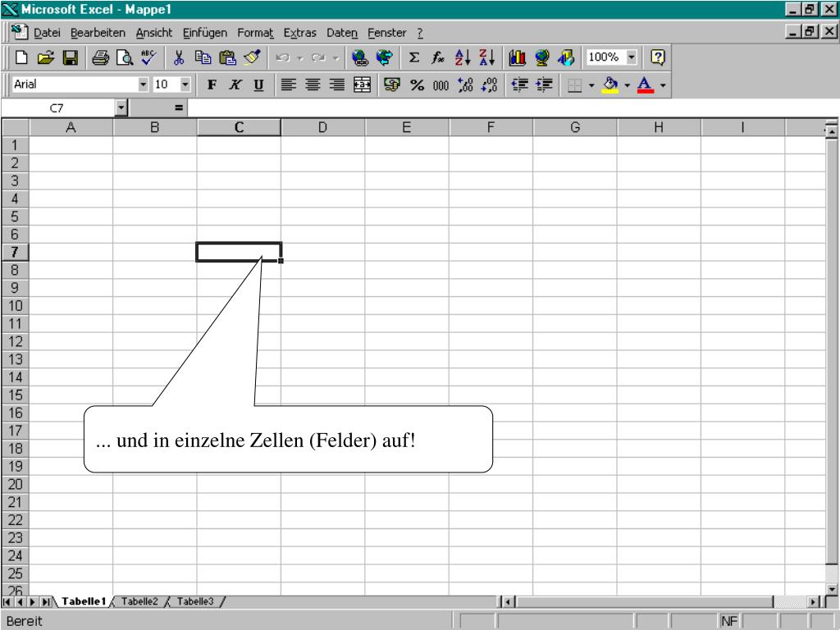Open the 100% zoom dropdown

(x=632, y=57)
